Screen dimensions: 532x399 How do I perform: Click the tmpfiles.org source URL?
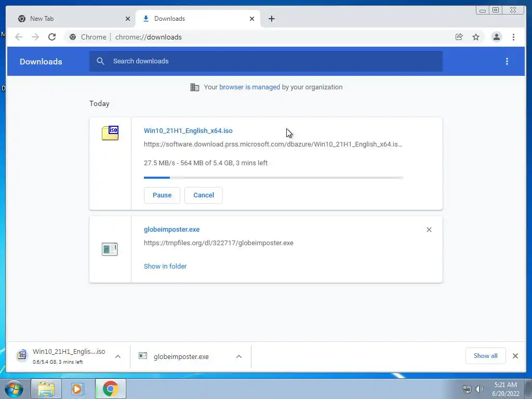point(219,243)
